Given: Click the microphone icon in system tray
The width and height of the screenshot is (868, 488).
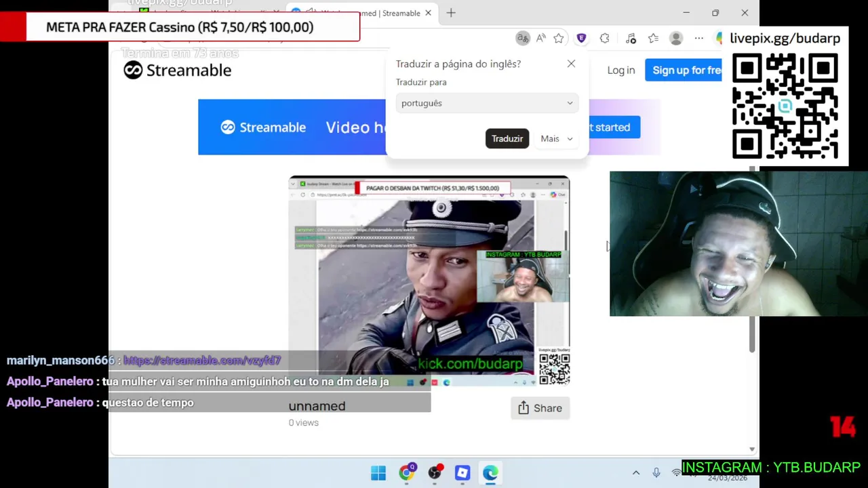Looking at the screenshot, I should click(656, 472).
